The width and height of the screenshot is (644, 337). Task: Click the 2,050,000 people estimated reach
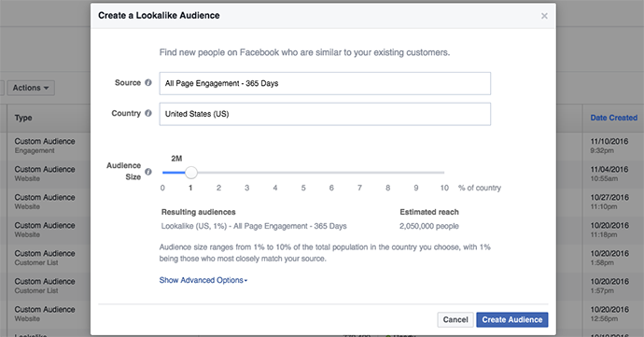[429, 226]
